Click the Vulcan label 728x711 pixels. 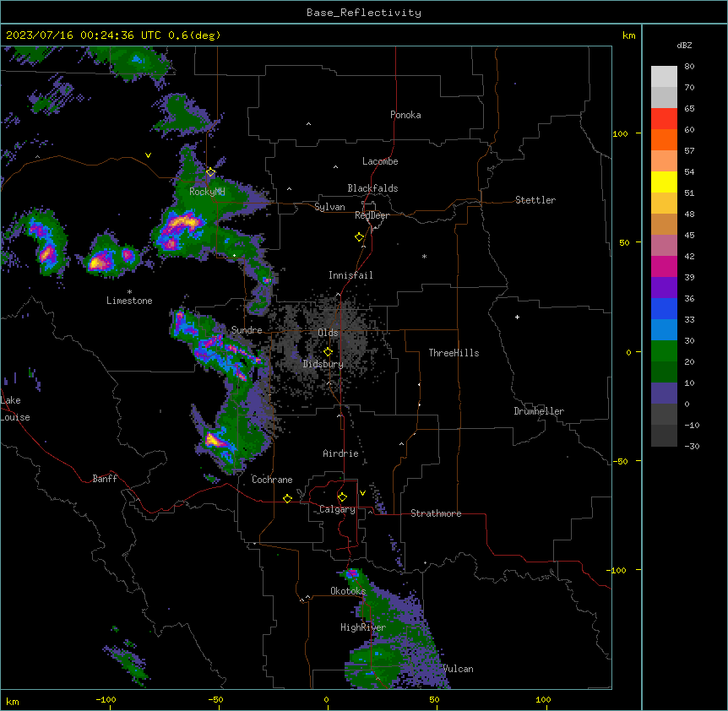point(459,669)
